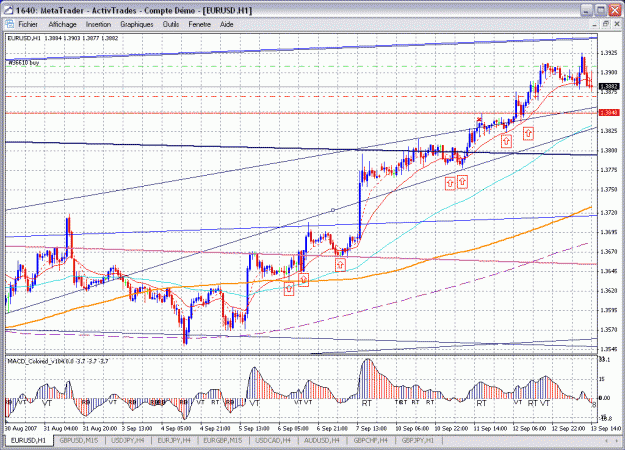Switch to the GBPJPY,H1 chart tab
The width and height of the screenshot is (625, 450).
(418, 440)
